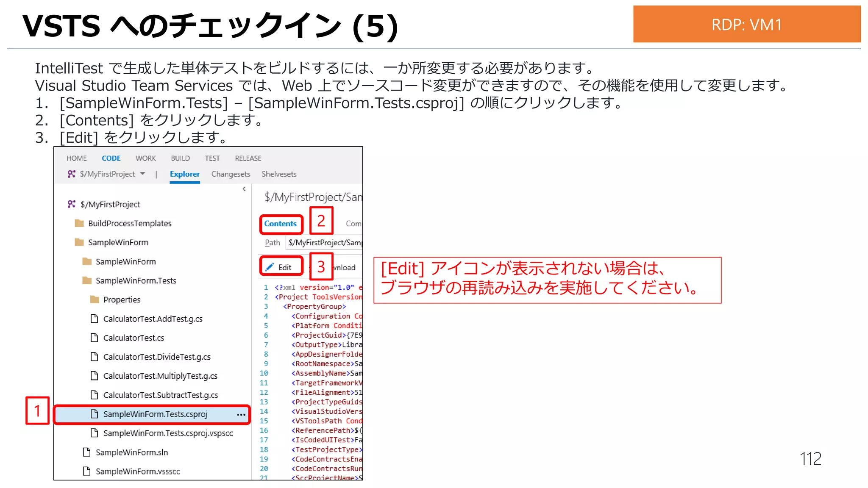The width and height of the screenshot is (868, 488).
Task: Open the WORK hub
Action: coord(146,158)
